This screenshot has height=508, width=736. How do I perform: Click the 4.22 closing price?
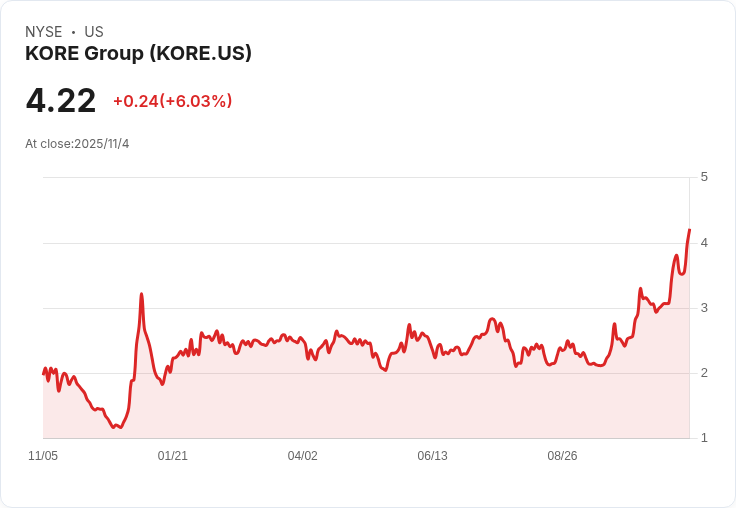tap(61, 100)
